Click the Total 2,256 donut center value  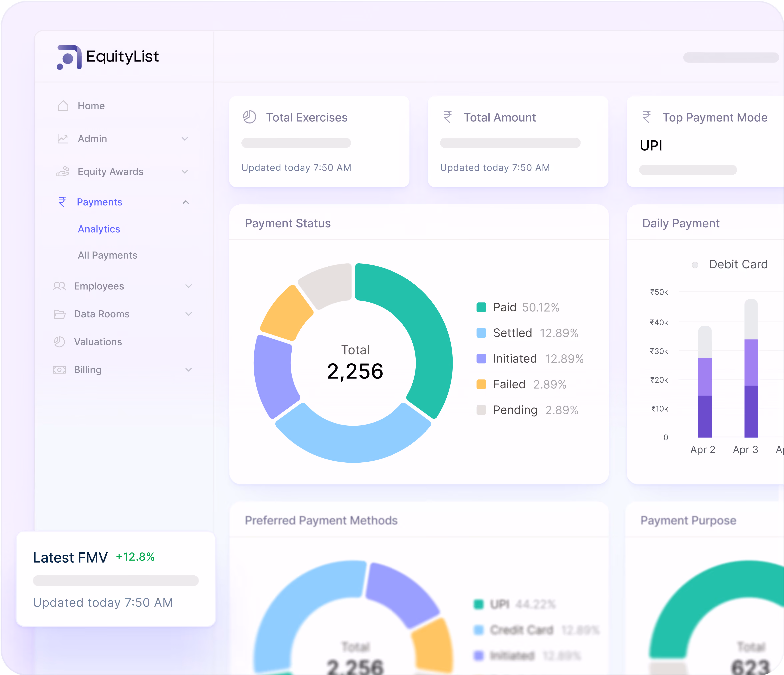click(355, 371)
